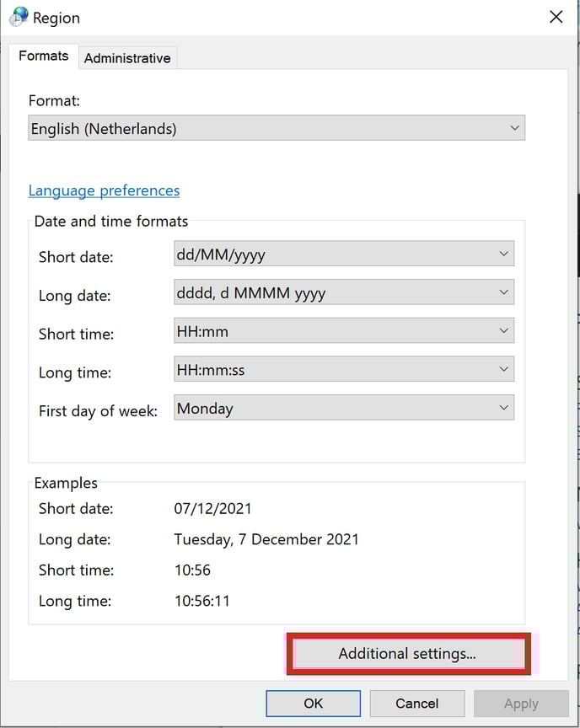This screenshot has width=580, height=728.
Task: Open the Format dropdown showing English (Netherlands)
Action: pyautogui.click(x=276, y=129)
